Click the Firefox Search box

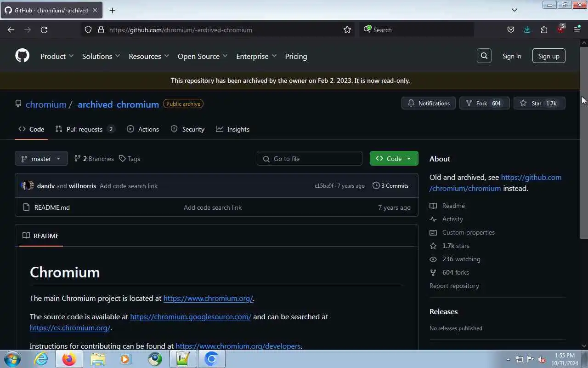(x=416, y=29)
